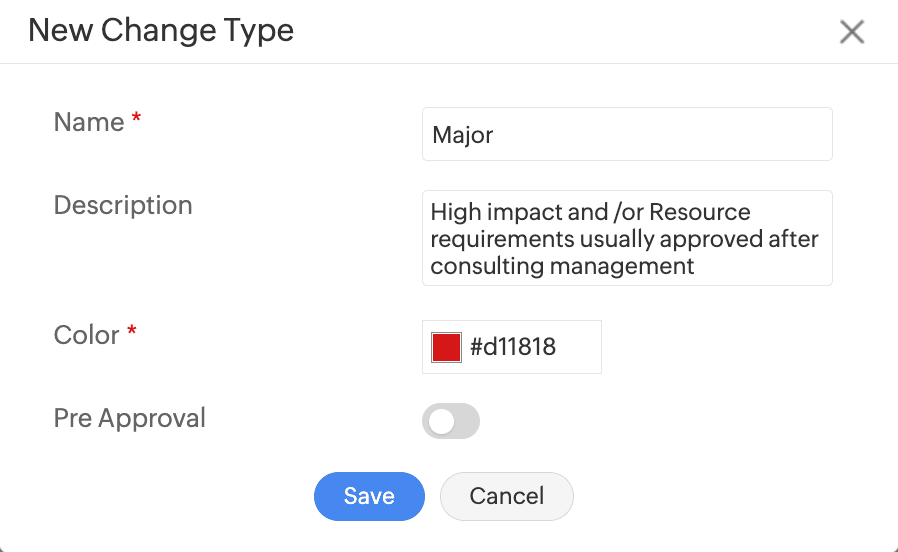Toggle the Pre Approval switch
This screenshot has width=898, height=552.
[x=451, y=421]
